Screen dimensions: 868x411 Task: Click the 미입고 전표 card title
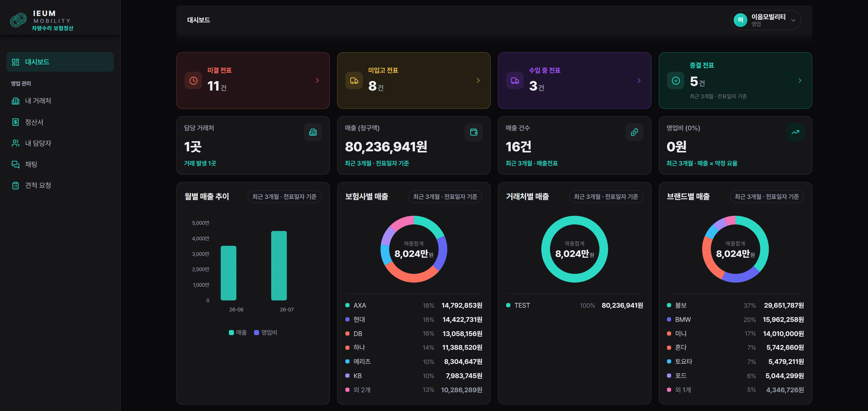[383, 70]
